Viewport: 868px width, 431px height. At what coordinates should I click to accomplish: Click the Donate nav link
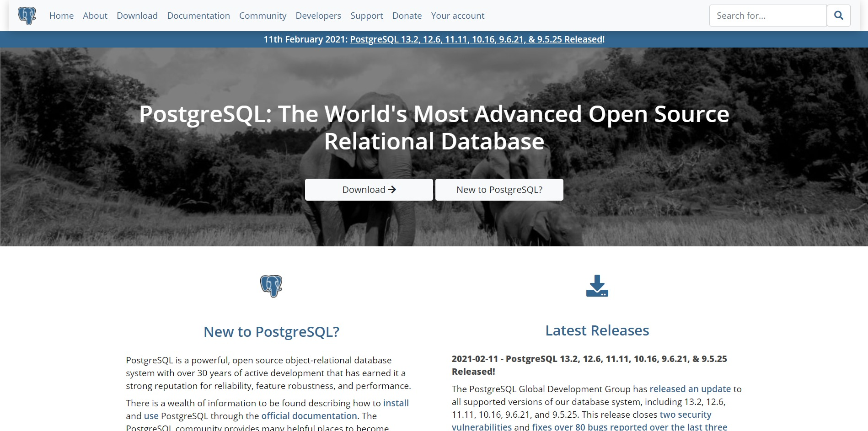click(407, 16)
